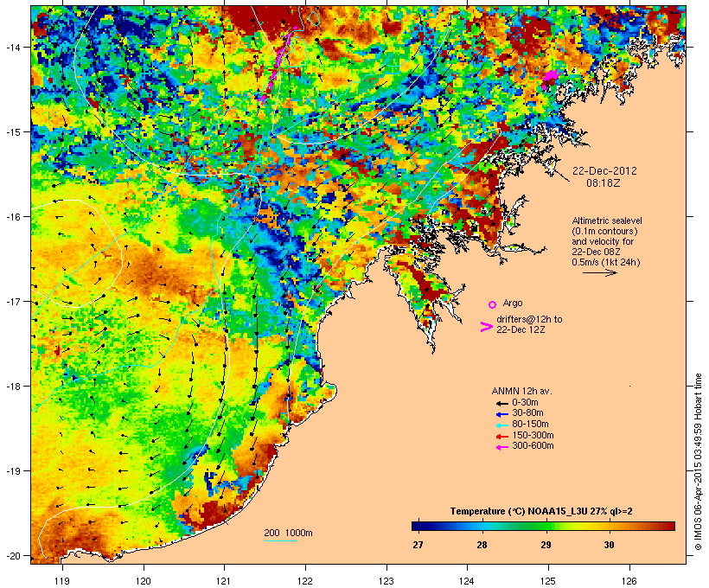
Task: Click the 'Argo' legend label
Action: pos(513,303)
